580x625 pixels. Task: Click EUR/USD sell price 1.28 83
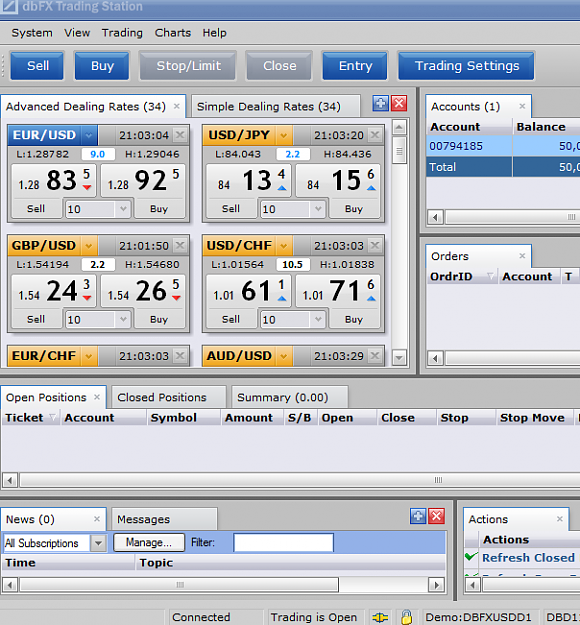click(x=54, y=181)
